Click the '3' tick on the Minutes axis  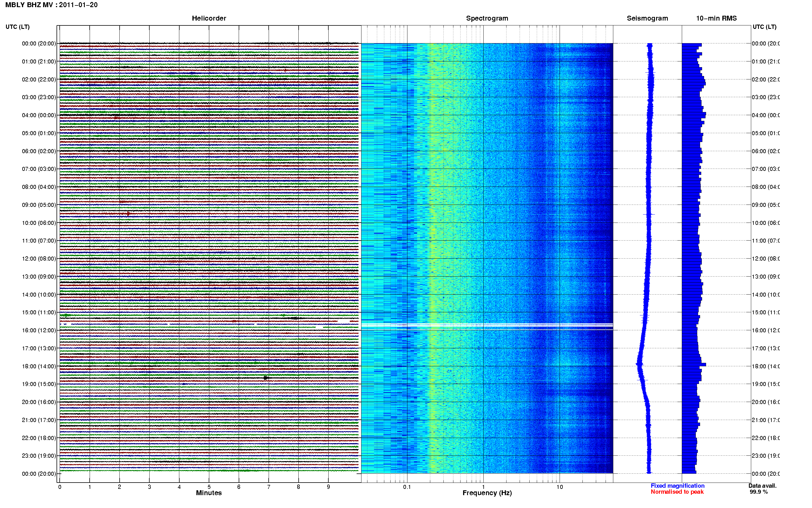coord(149,487)
